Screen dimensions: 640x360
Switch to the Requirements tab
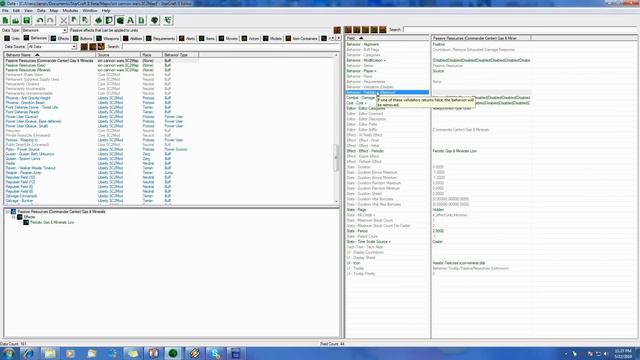[160, 38]
